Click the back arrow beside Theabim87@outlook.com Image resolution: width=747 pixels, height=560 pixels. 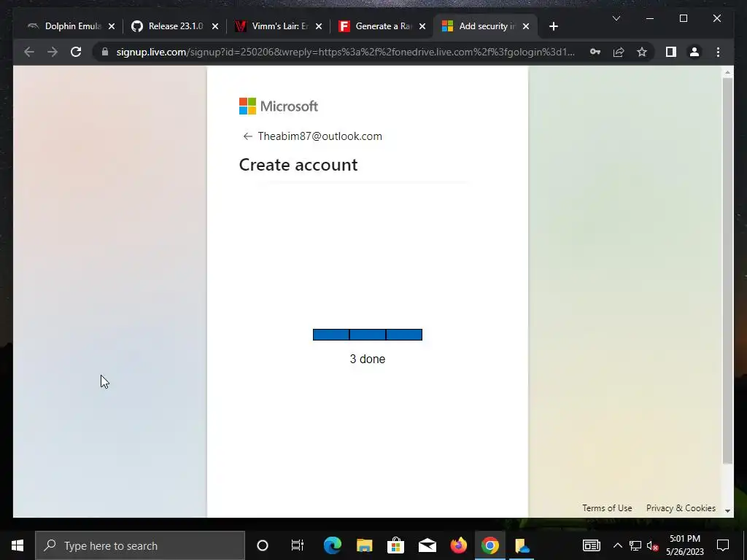click(247, 136)
